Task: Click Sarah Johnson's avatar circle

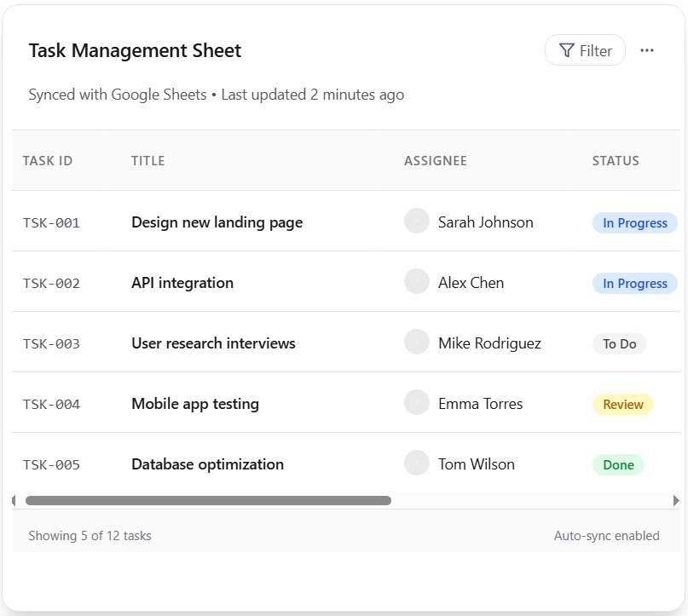Action: coord(416,221)
